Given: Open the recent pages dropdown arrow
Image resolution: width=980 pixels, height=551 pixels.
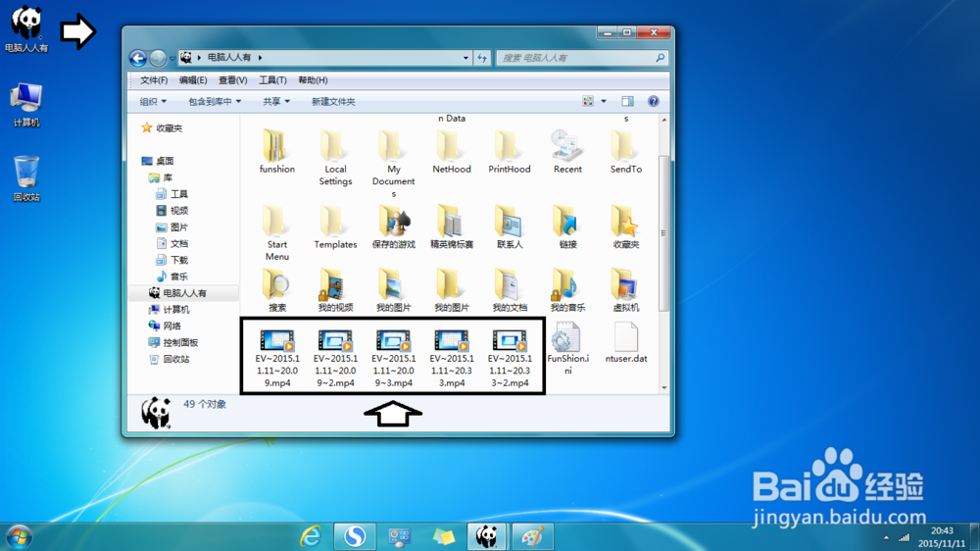Looking at the screenshot, I should click(x=171, y=58).
